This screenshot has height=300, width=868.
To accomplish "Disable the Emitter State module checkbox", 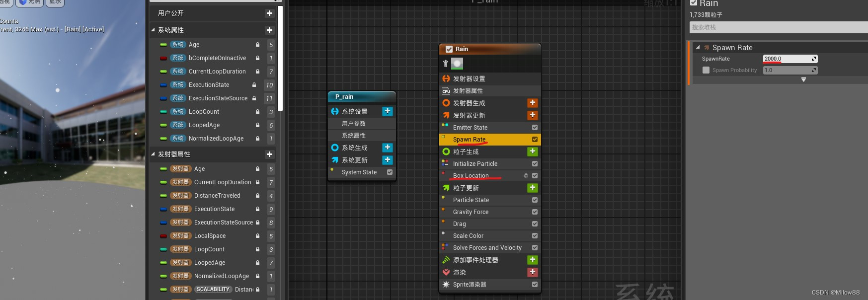I will pos(535,128).
